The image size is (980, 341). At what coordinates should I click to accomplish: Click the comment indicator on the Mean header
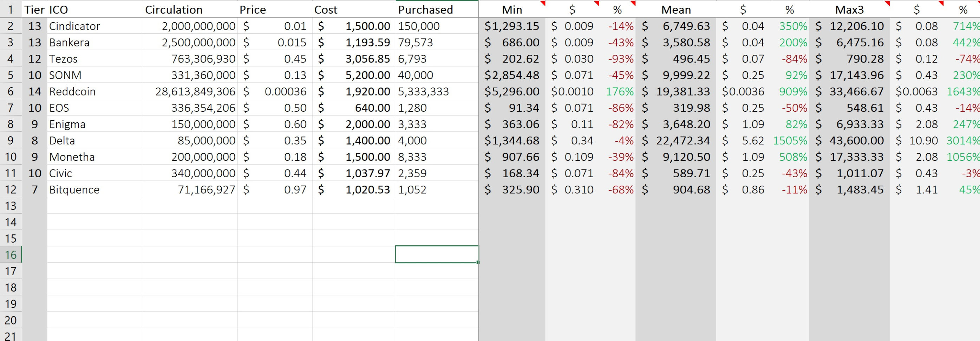(714, 4)
